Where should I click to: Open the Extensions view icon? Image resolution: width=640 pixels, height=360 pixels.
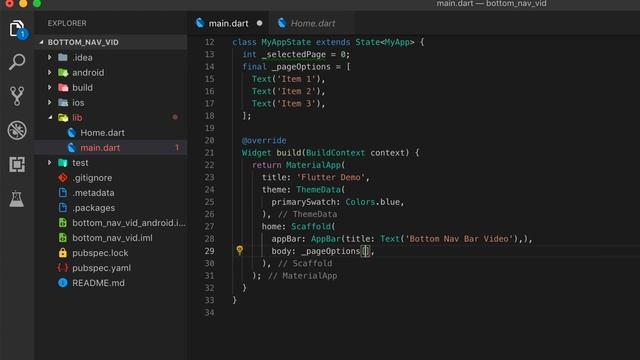[x=17, y=164]
